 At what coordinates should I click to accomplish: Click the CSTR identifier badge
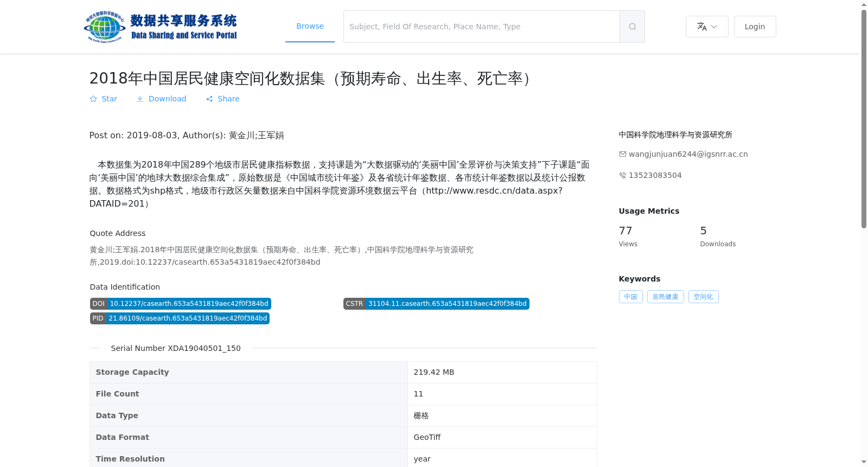[436, 304]
